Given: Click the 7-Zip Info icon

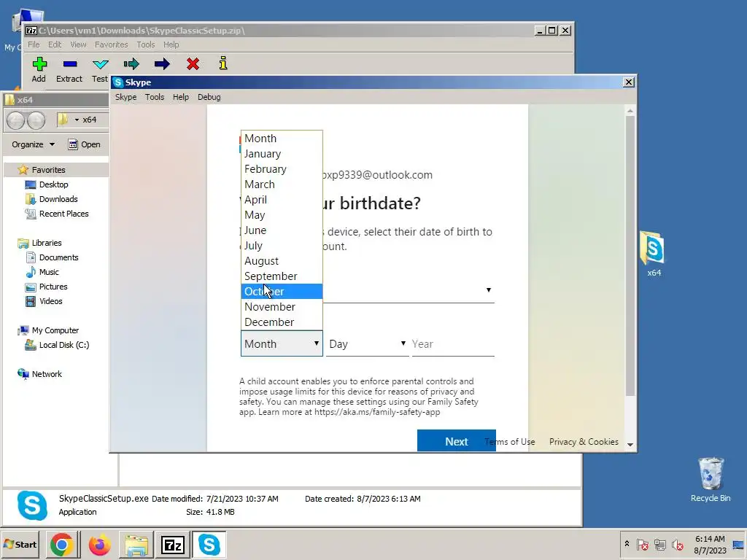Looking at the screenshot, I should (223, 63).
